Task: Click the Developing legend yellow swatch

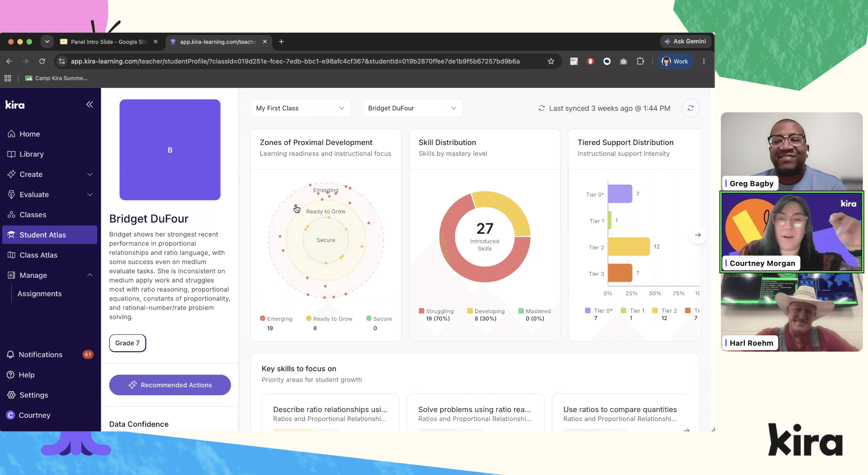Action: pos(470,311)
